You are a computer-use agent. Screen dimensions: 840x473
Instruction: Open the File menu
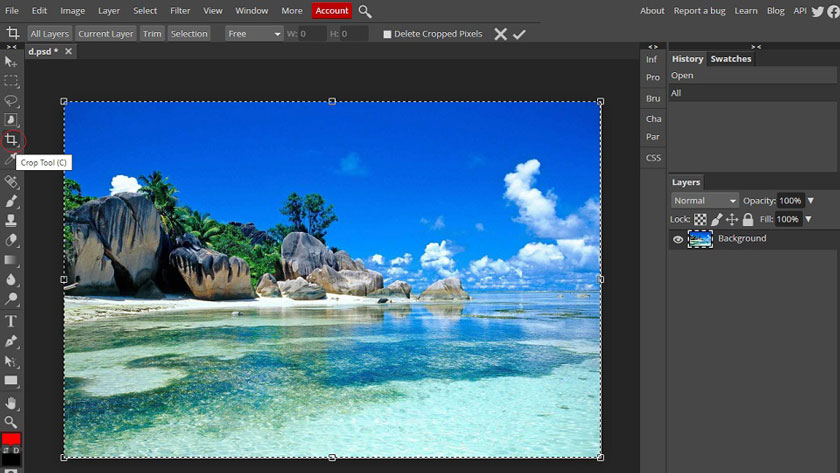[12, 11]
